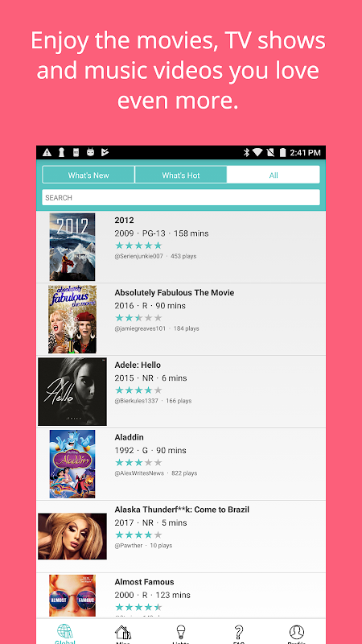Select the All tab
Viewport: 362px width, 644px height.
click(x=274, y=175)
